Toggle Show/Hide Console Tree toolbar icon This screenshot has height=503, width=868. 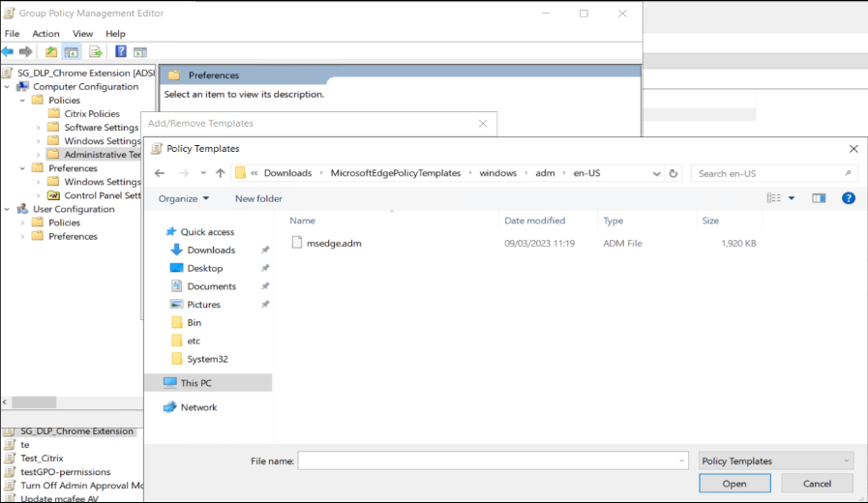pos(71,52)
